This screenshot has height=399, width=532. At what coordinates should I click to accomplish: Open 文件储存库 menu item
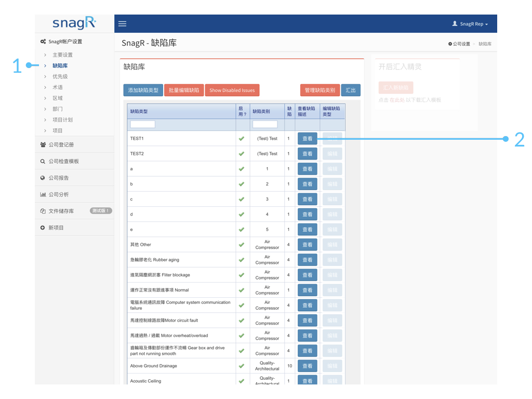coord(74,211)
